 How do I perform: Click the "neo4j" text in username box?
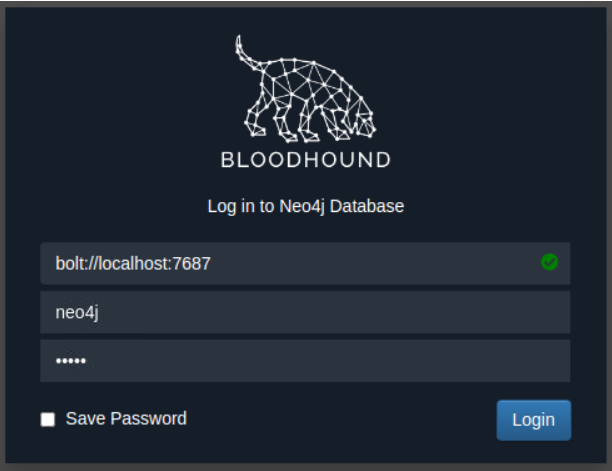coord(77,312)
